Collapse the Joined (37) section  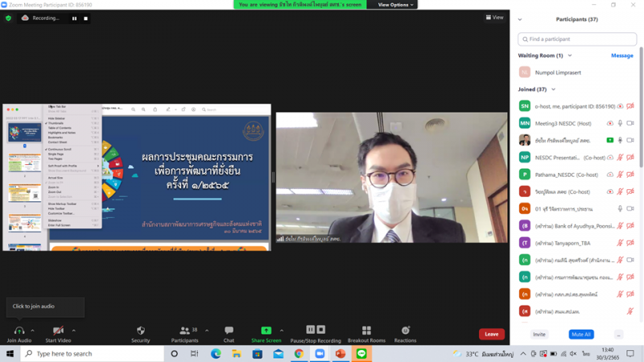coord(553,89)
